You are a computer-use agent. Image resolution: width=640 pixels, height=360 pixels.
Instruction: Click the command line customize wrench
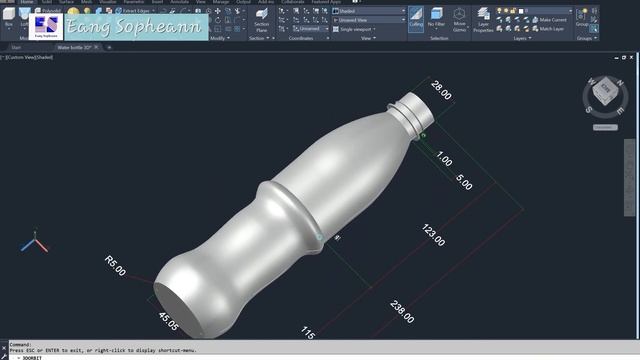4,356
